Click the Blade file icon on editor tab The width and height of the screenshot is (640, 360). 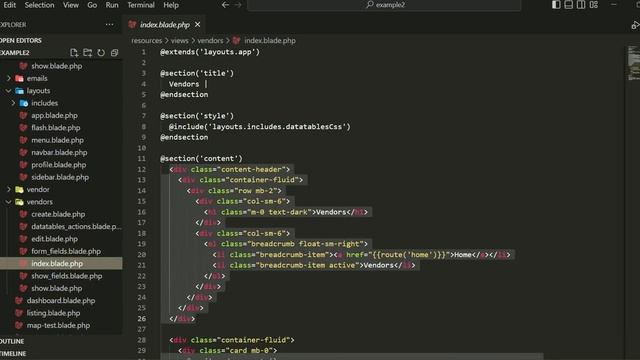point(132,24)
